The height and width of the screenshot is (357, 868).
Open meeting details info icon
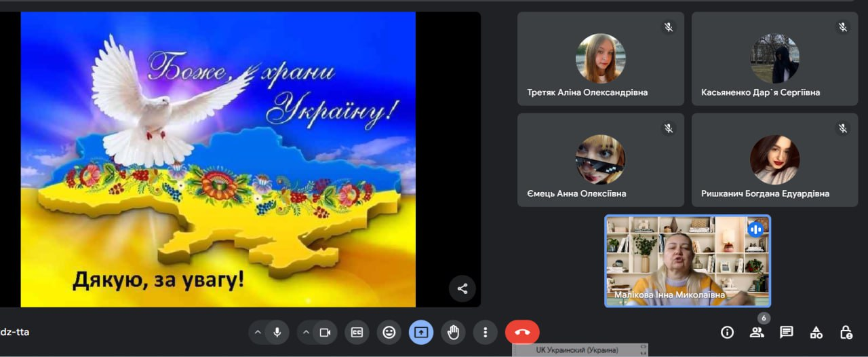coord(728,333)
